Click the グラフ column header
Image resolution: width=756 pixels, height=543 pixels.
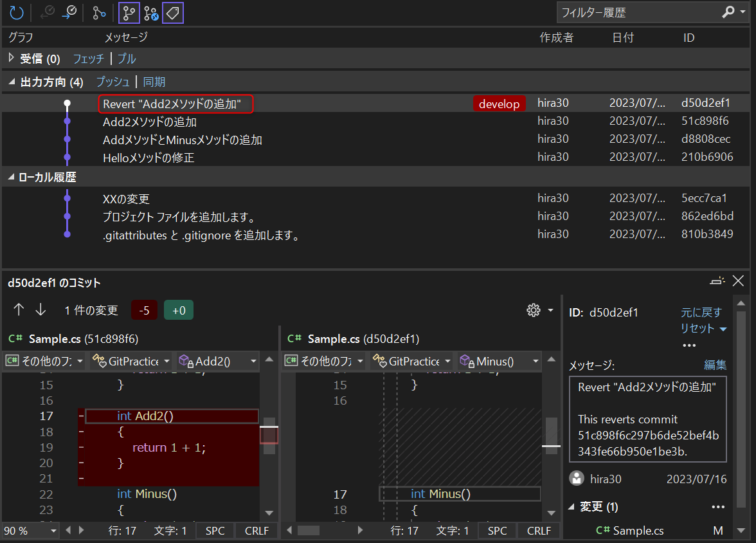(21, 37)
